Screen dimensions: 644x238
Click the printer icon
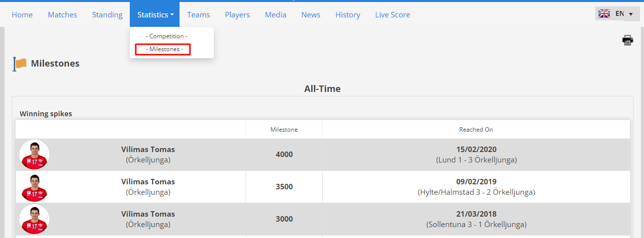pyautogui.click(x=628, y=40)
